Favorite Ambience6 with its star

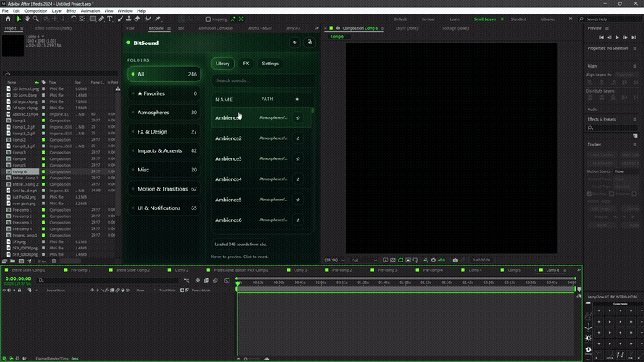pyautogui.click(x=298, y=220)
